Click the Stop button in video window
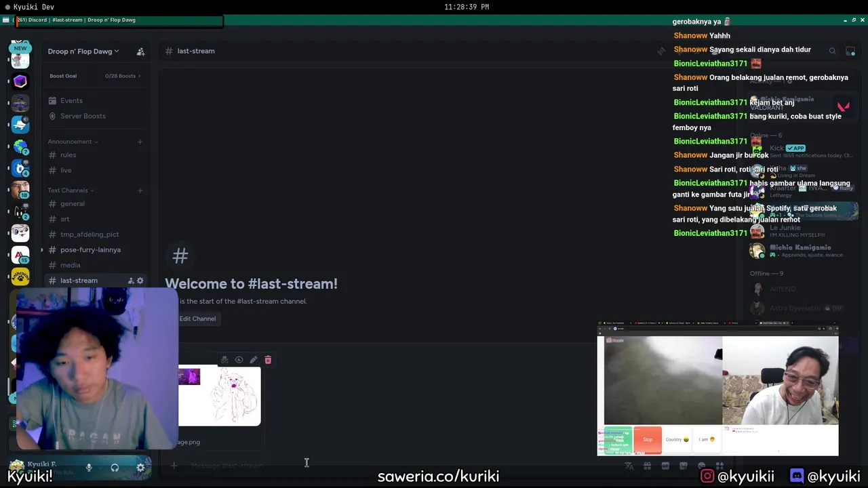Screen dimensions: 868x488 pyautogui.click(x=648, y=439)
